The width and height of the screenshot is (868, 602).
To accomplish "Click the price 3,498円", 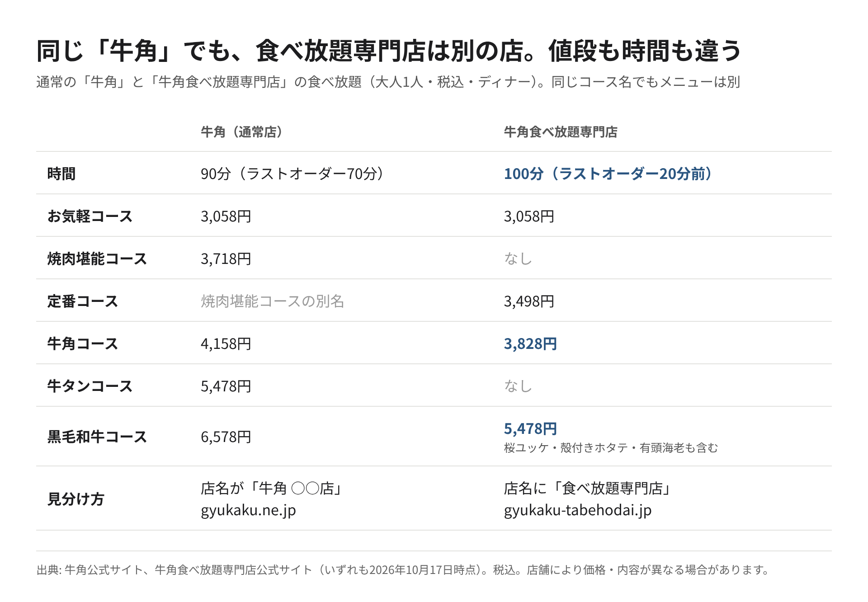I will click(529, 301).
